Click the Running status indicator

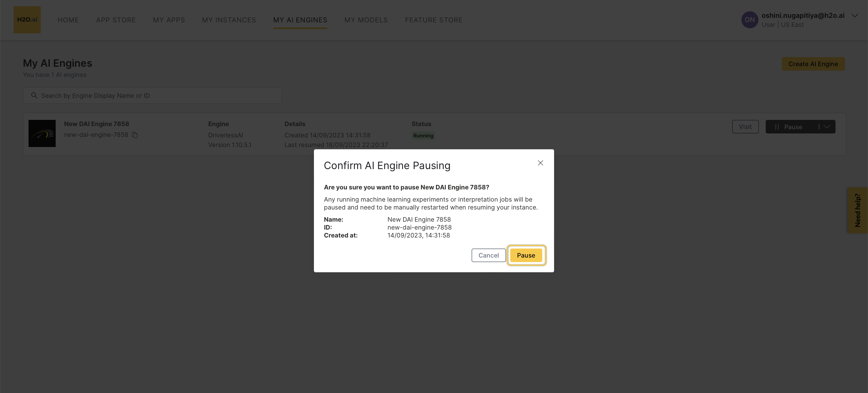pos(423,135)
